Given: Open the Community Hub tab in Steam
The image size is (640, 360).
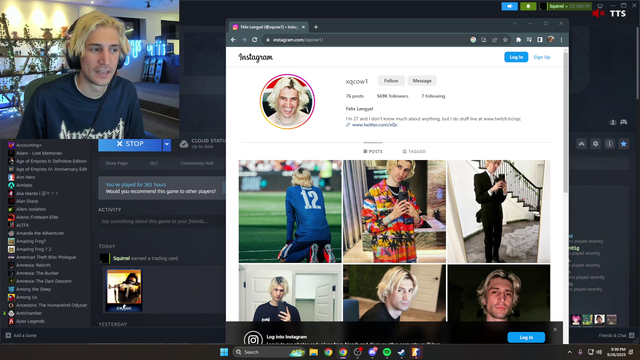Looking at the screenshot, I should coord(197,163).
